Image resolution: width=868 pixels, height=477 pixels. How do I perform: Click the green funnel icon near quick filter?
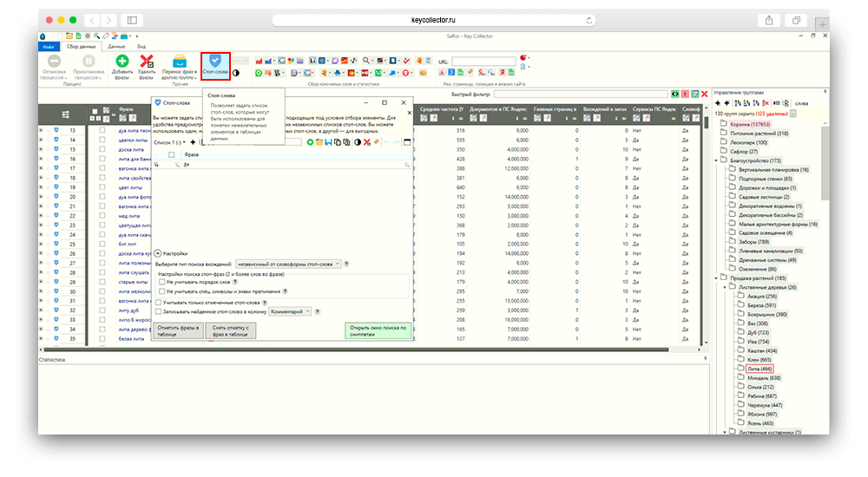[x=694, y=94]
